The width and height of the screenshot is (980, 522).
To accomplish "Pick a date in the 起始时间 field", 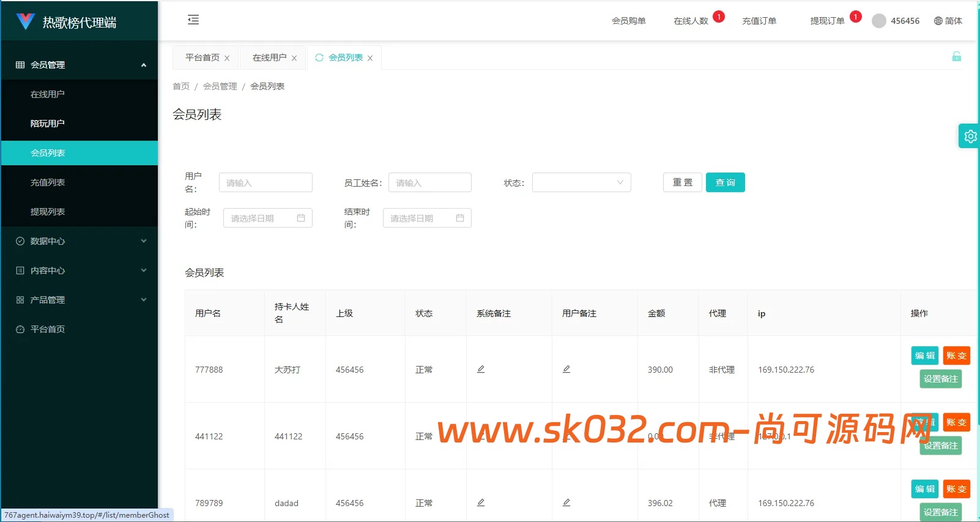I will click(268, 218).
